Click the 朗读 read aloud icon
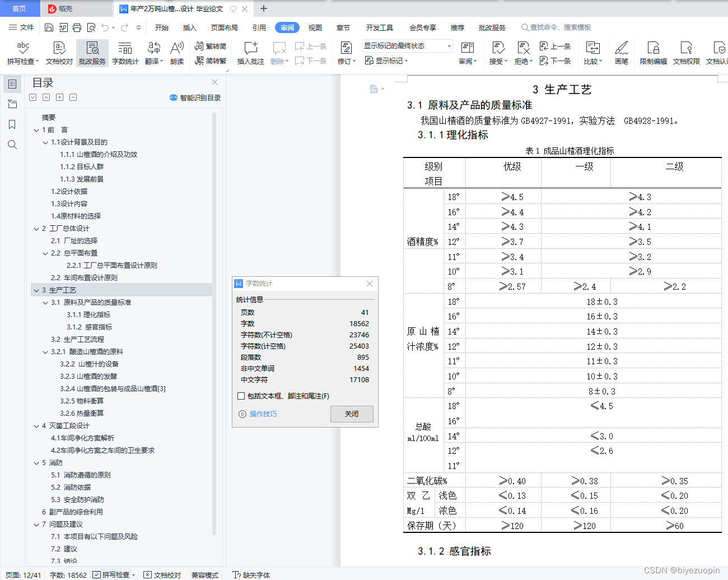728x580 pixels. click(x=177, y=53)
